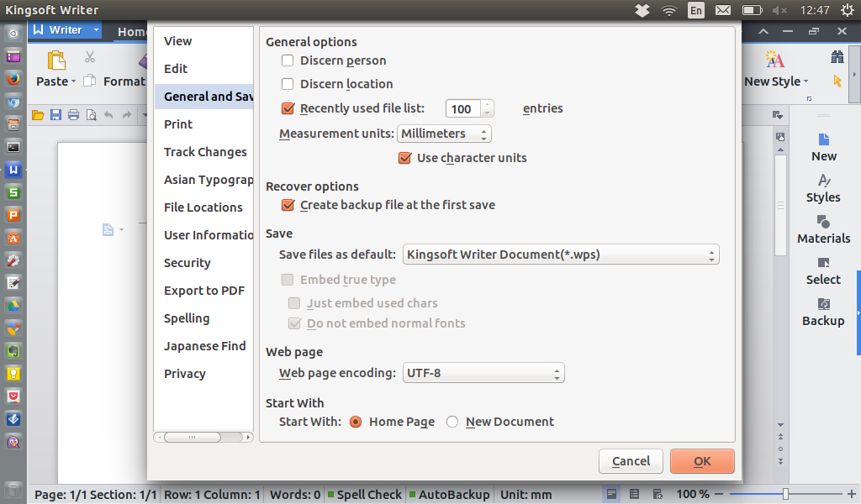Click the Print icon in quick toolbar
The width and height of the screenshot is (861, 504).
pyautogui.click(x=73, y=115)
